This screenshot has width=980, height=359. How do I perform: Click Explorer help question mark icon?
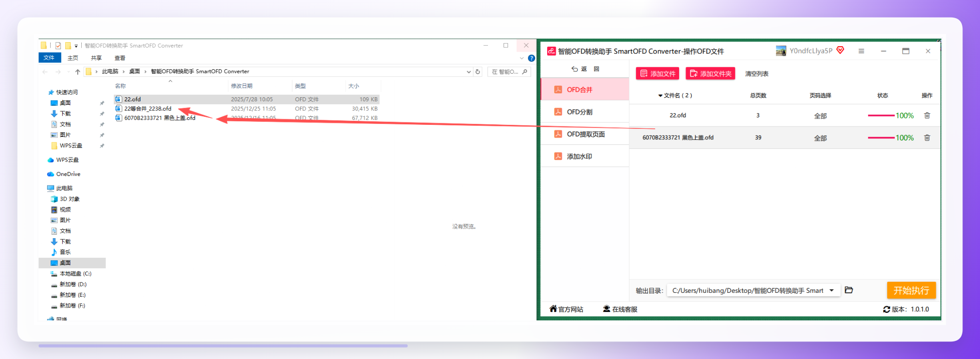532,58
